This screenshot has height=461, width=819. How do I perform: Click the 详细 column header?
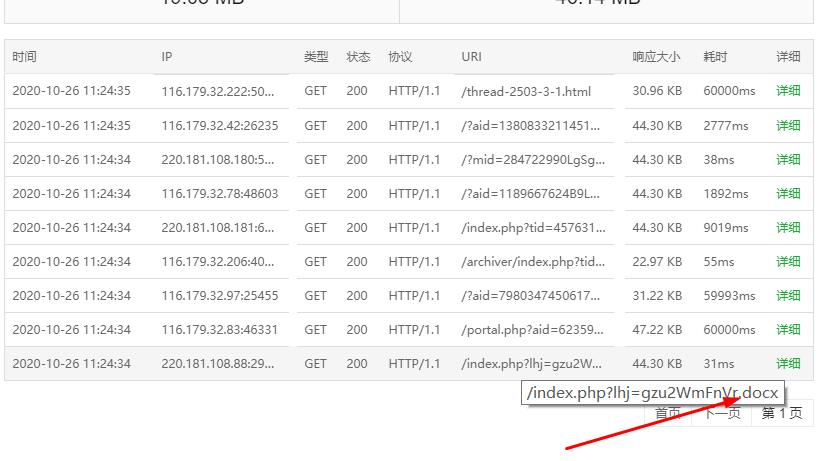pyautogui.click(x=788, y=56)
